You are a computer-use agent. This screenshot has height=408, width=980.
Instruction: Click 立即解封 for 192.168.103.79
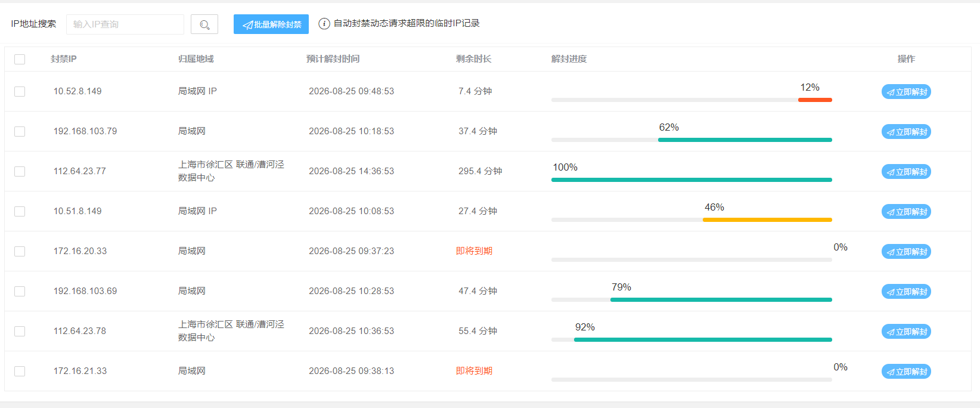point(906,132)
